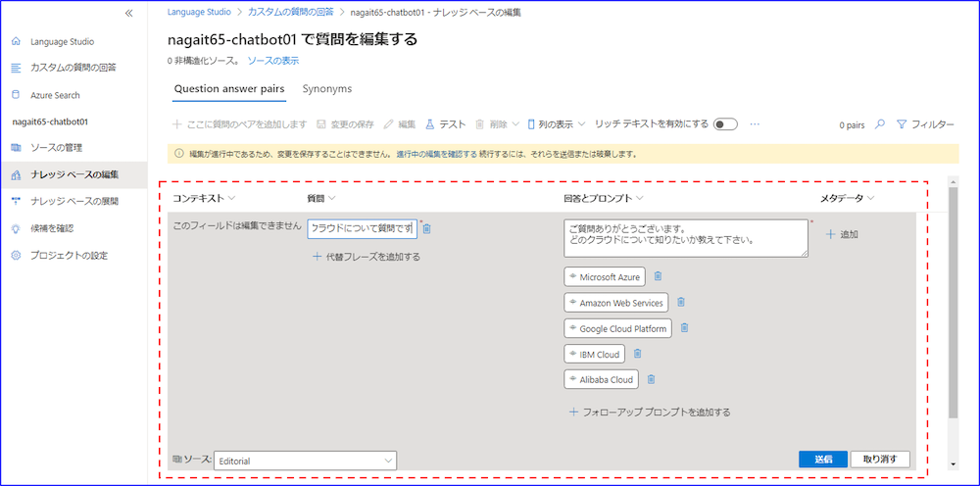Delete the Microsoft Azure prompt

pyautogui.click(x=658, y=276)
